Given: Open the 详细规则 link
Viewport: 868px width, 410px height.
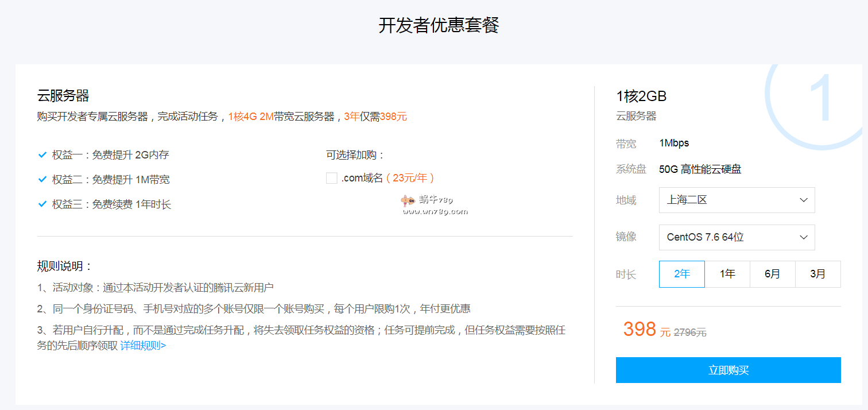Looking at the screenshot, I should [143, 346].
